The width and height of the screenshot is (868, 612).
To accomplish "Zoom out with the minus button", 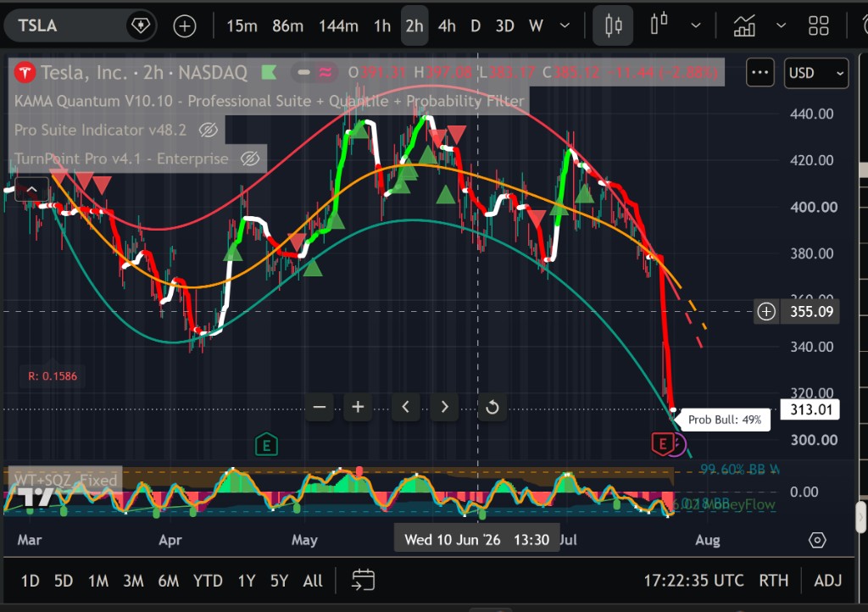I will coord(320,407).
